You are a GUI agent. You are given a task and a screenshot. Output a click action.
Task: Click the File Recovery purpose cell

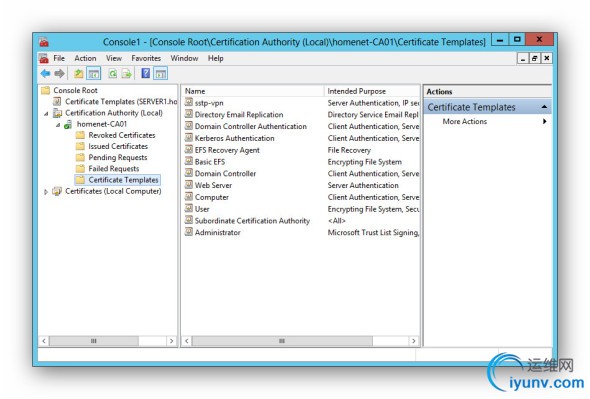[349, 150]
